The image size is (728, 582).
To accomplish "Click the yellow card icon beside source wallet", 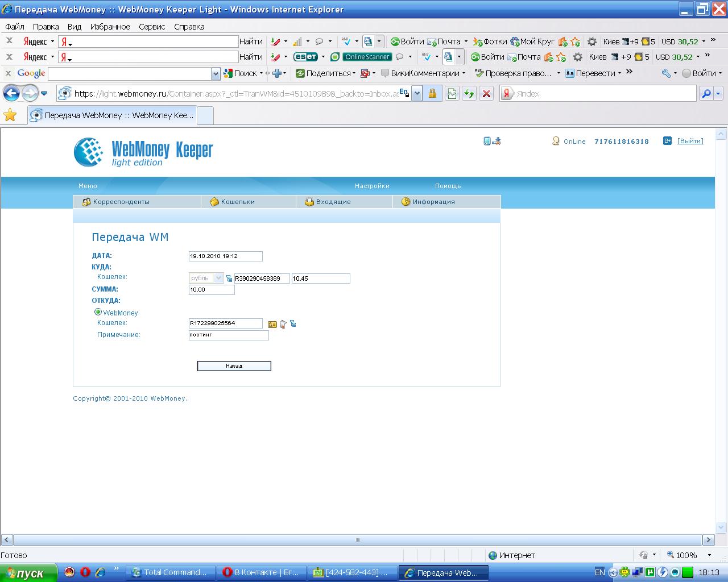I will 272,324.
